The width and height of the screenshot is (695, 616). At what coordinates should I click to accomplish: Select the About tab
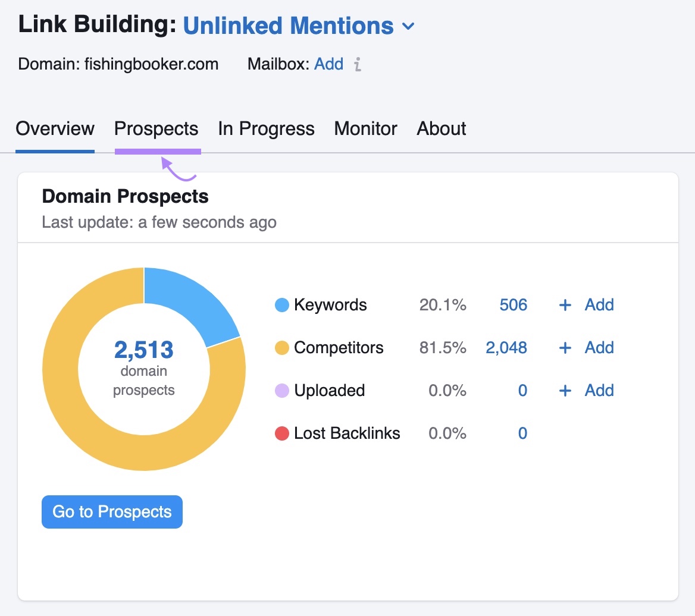point(441,128)
